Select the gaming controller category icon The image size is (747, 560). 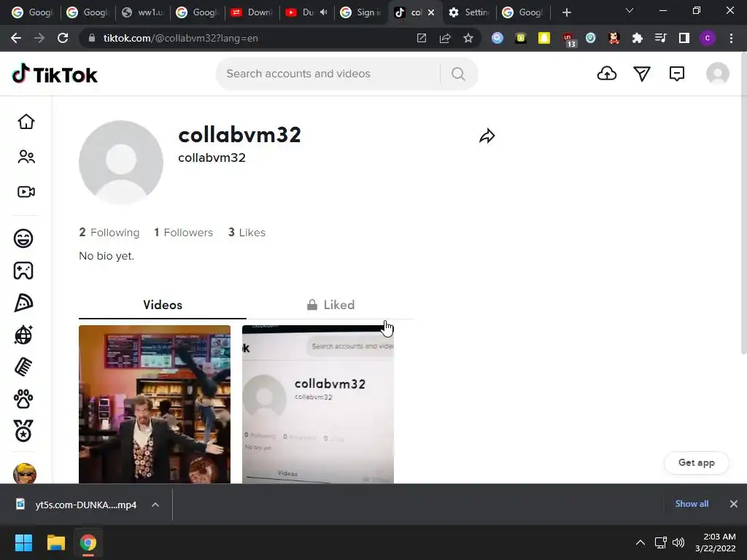[x=23, y=271]
